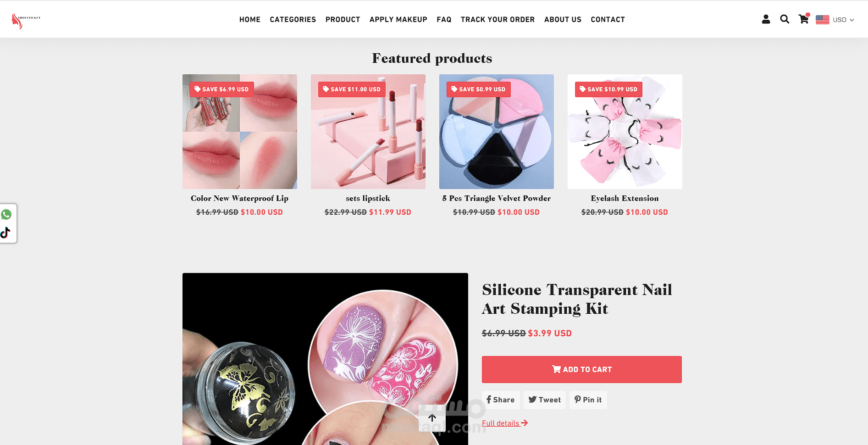868x445 pixels.
Task: Open Full details link
Action: coord(504,423)
